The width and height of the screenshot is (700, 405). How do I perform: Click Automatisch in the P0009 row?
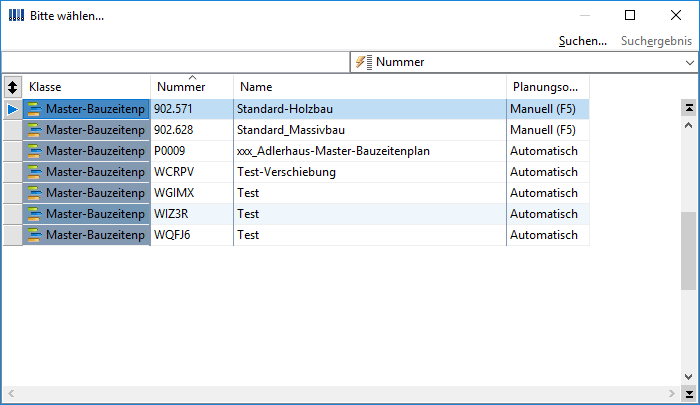544,151
